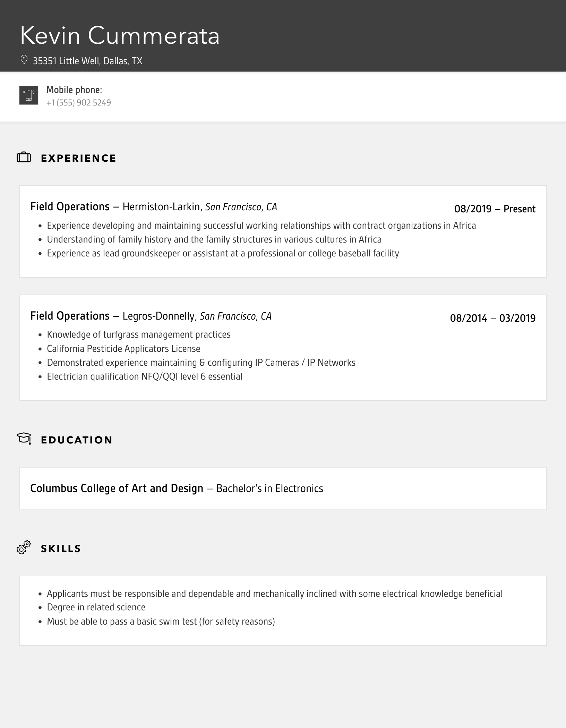Viewport: 566px width, 728px height.
Task: Select the Hermiston-Larkin Field Operations job title
Action: (70, 207)
